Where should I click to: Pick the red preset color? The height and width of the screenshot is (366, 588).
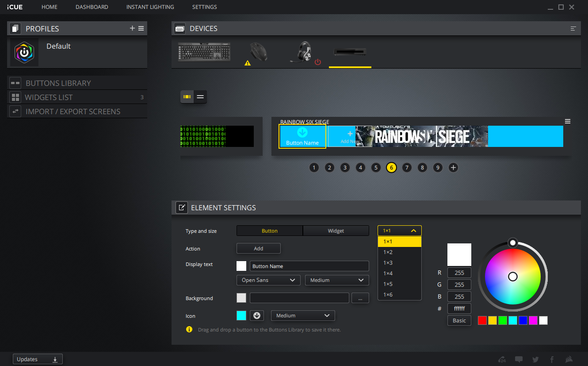(482, 320)
